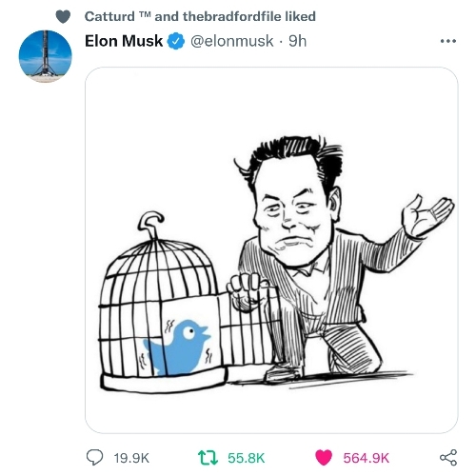Viewport: 476px width, 476px height.
Task: Open Elon Musk's rocket profile avatar
Action: click(46, 56)
